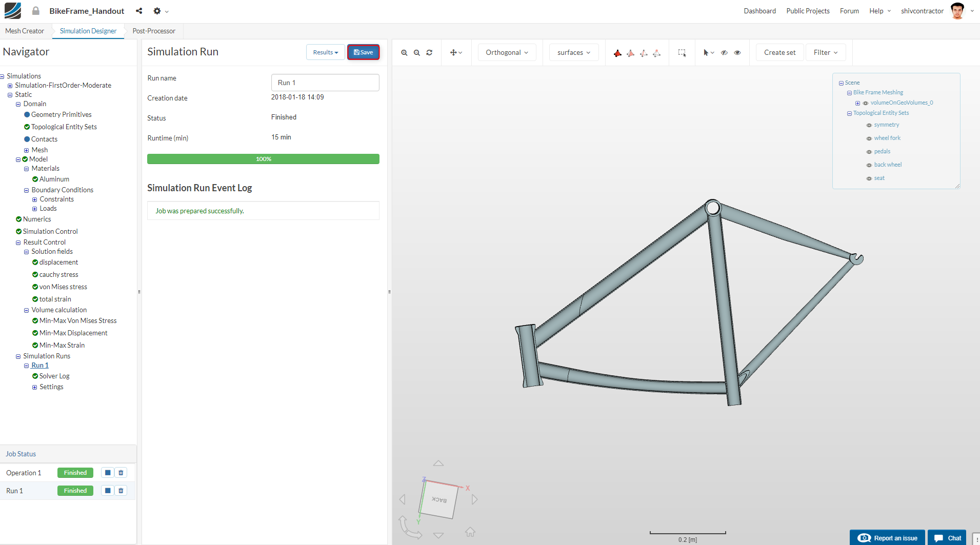980x545 pixels.
Task: Open the surfaces render mode dropdown
Action: point(573,52)
